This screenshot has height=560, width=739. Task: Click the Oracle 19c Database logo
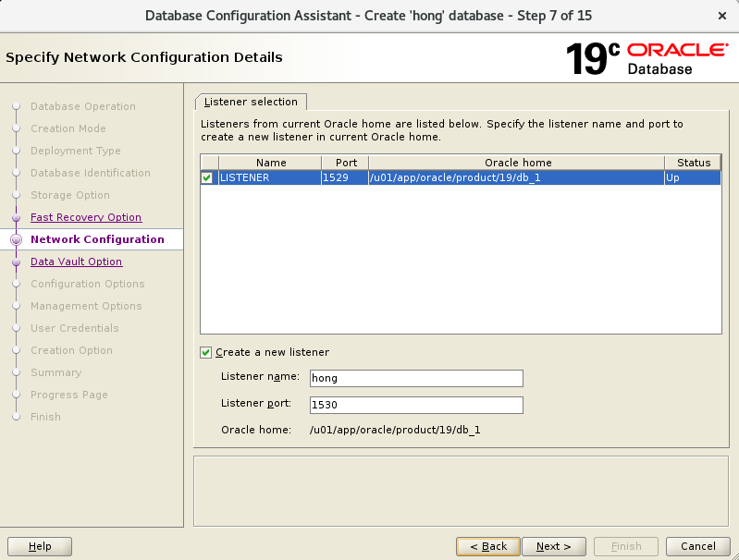click(647, 58)
